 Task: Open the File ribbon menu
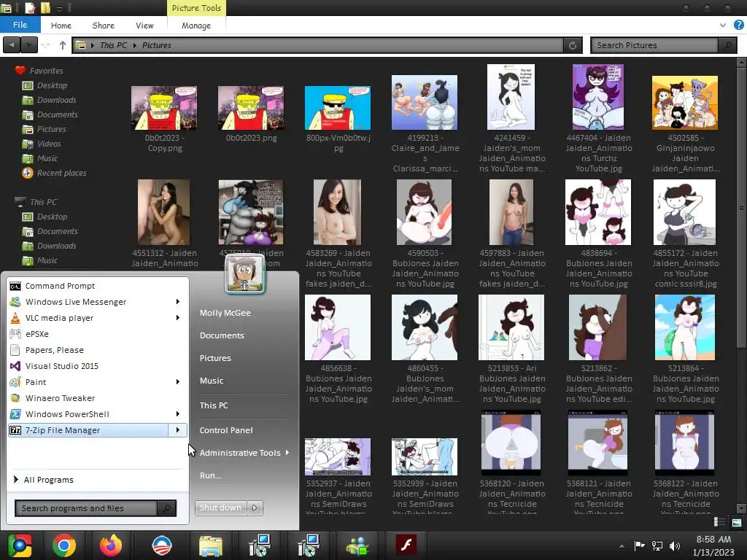pyautogui.click(x=20, y=25)
